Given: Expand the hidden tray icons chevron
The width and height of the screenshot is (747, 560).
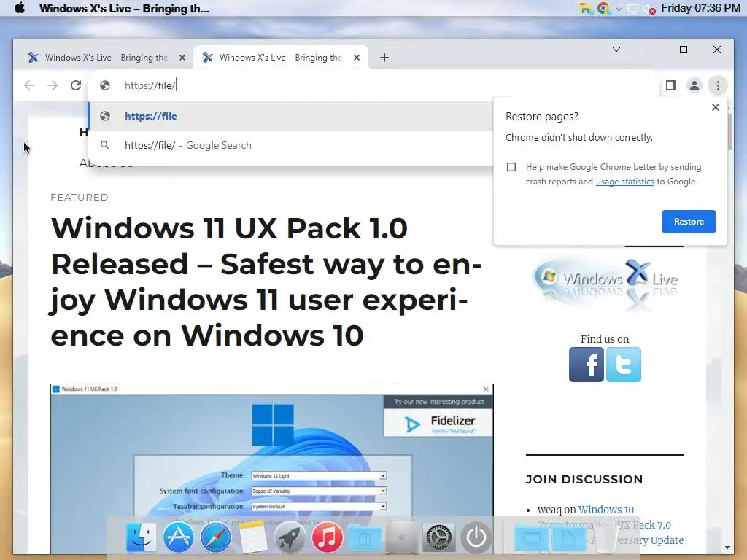Looking at the screenshot, I should point(619,9).
